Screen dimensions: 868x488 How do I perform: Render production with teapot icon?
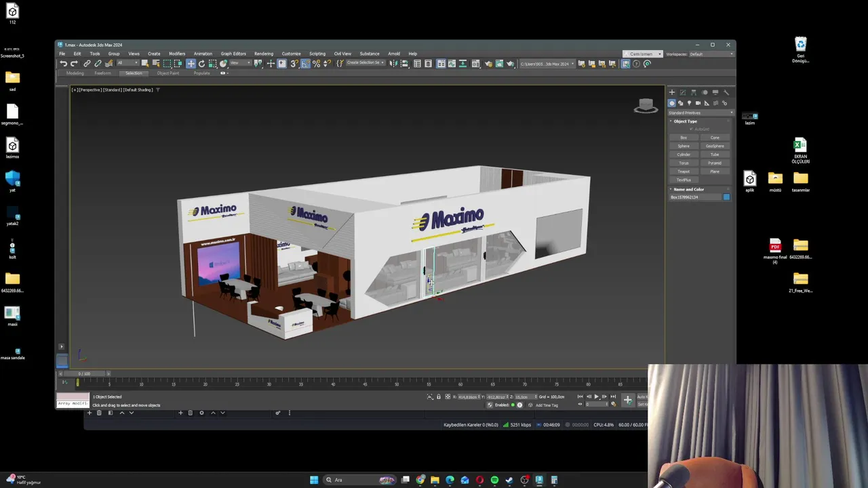(x=510, y=64)
